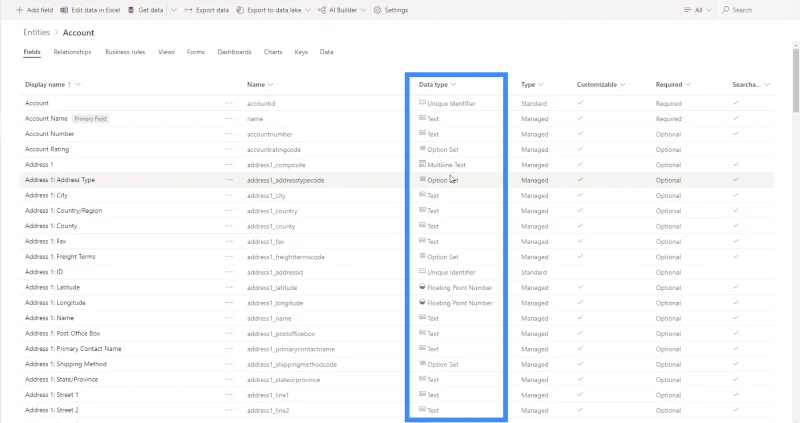Expand the AI Builder dropdown chevron
800x423 pixels.
tap(363, 10)
